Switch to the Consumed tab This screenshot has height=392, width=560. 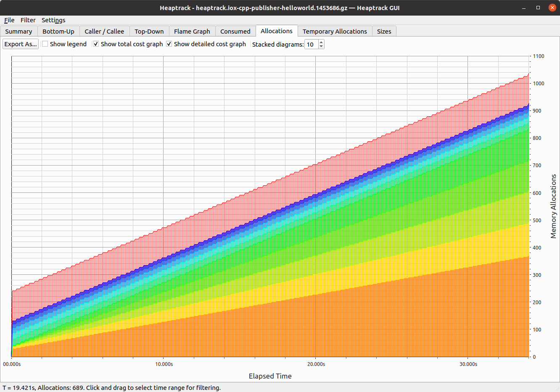[235, 31]
